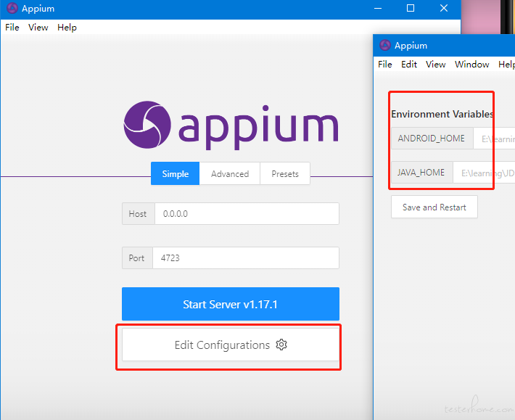Click the Environment Variables heading
Image resolution: width=515 pixels, height=420 pixels.
coord(442,114)
